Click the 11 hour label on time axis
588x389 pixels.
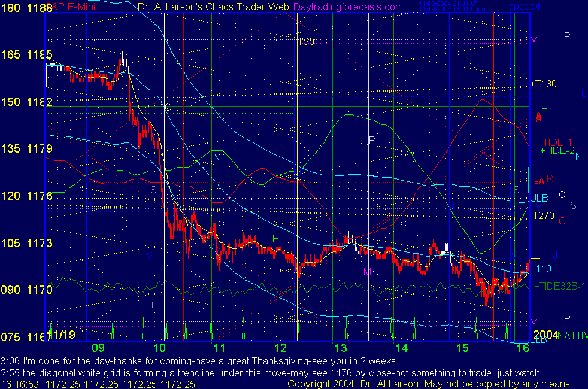point(219,348)
